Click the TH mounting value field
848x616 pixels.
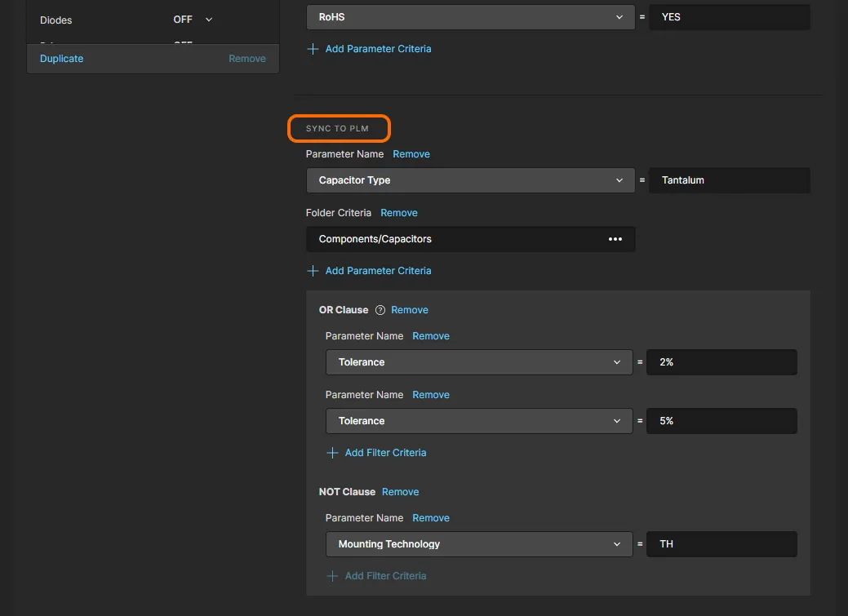tap(721, 544)
